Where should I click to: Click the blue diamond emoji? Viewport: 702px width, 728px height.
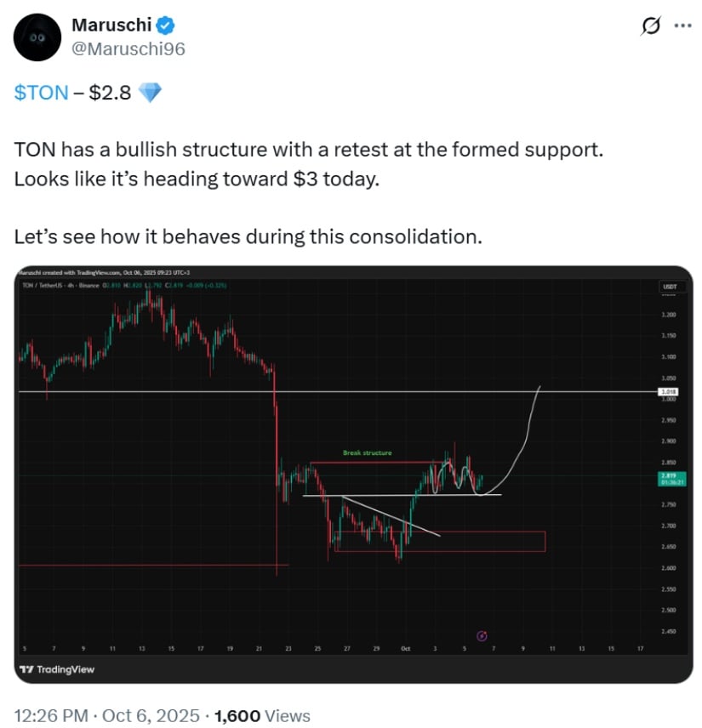[149, 93]
